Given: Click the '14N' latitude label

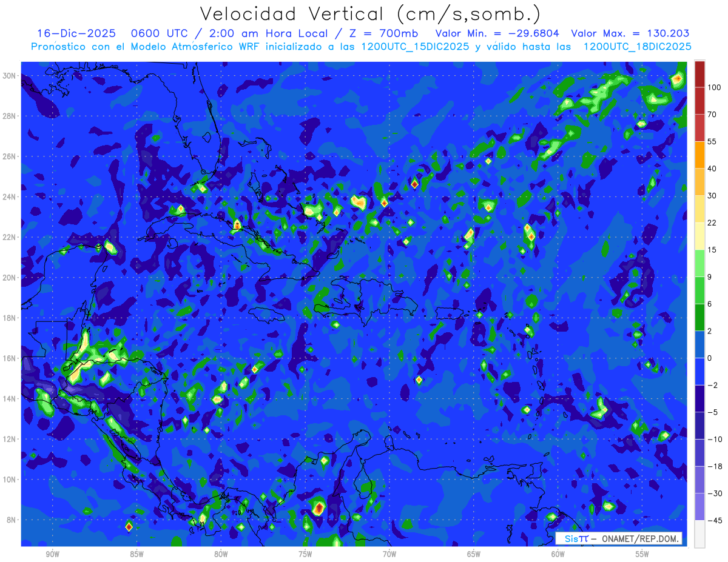Looking at the screenshot, I should (10, 399).
